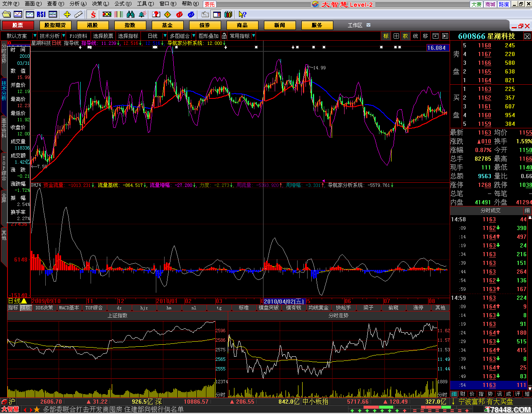This screenshot has height=414, width=532.
Task: Toggle the 委托 order button in title bar
Action: pos(210,4)
